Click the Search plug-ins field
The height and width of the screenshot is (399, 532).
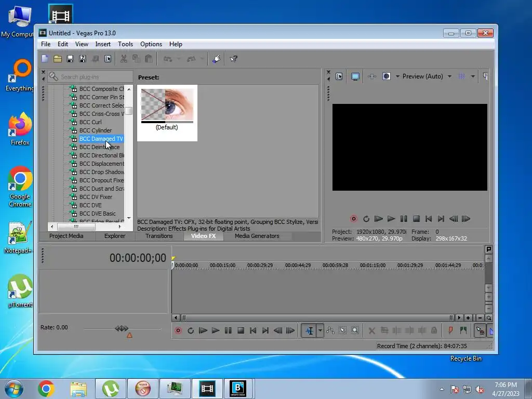click(x=91, y=77)
